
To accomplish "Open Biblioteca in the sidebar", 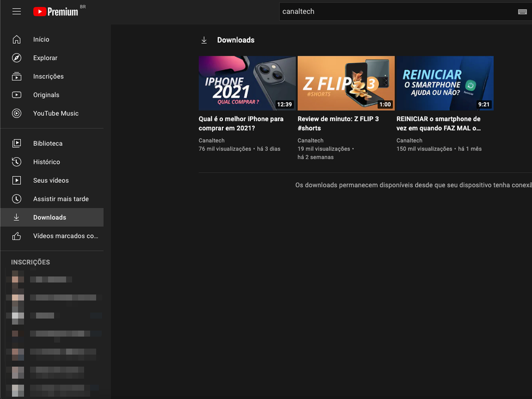I will (52, 143).
